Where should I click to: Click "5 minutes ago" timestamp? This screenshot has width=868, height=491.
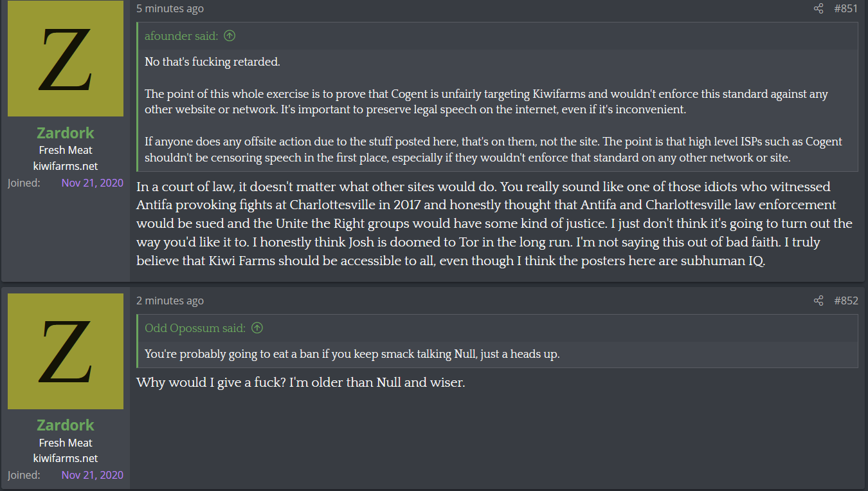click(x=170, y=8)
